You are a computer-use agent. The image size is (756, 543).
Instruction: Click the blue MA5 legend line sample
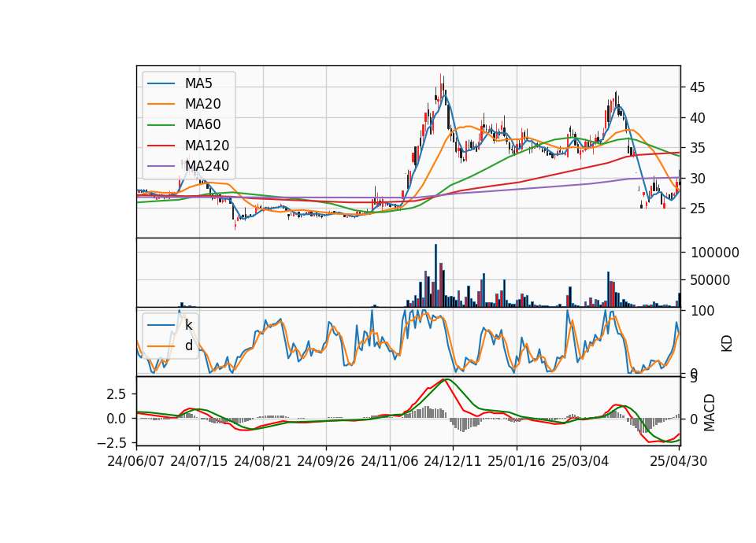pos(161,83)
